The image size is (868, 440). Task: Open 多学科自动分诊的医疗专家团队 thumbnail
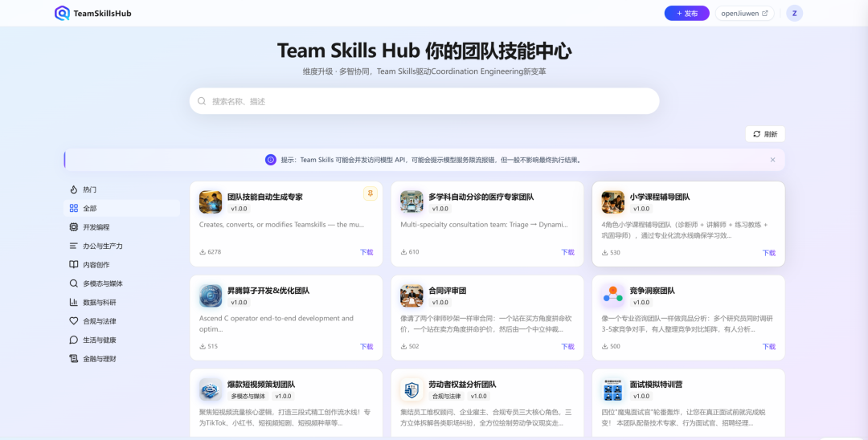click(411, 202)
